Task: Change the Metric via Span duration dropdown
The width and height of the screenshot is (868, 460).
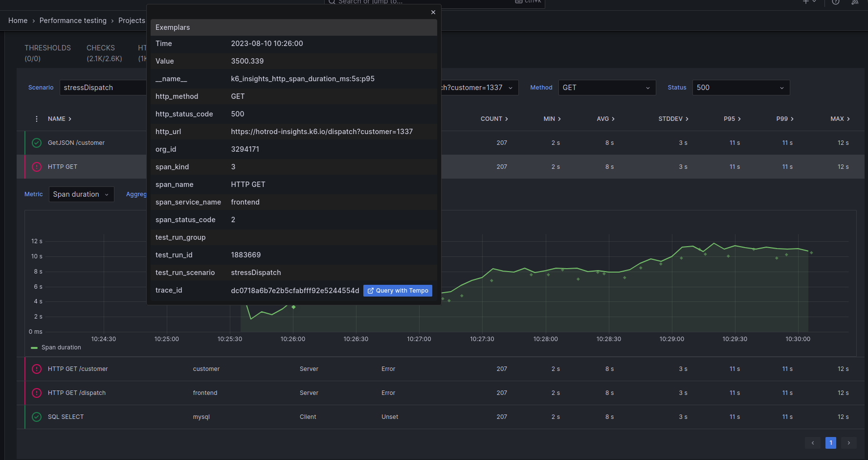Action: point(81,194)
